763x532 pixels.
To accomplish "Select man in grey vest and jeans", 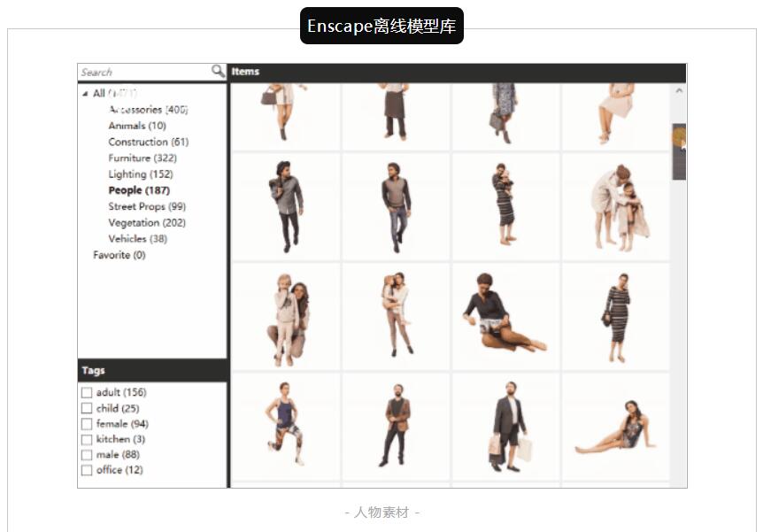I will (396, 207).
